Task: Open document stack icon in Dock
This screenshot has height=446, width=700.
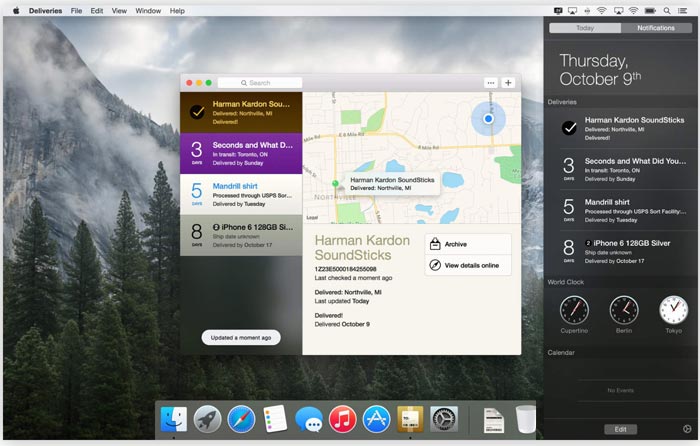Action: coord(494,420)
